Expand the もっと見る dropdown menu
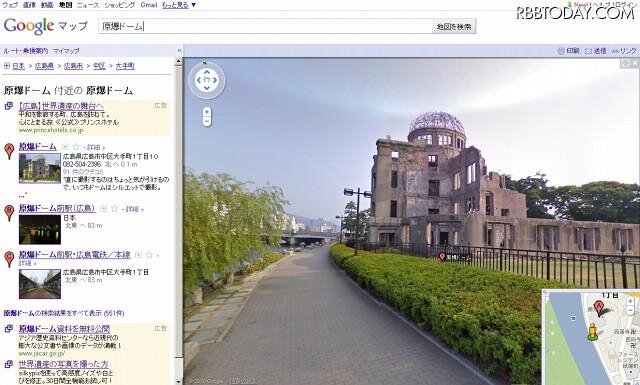Image resolution: width=640 pixels, height=385 pixels. tap(179, 5)
